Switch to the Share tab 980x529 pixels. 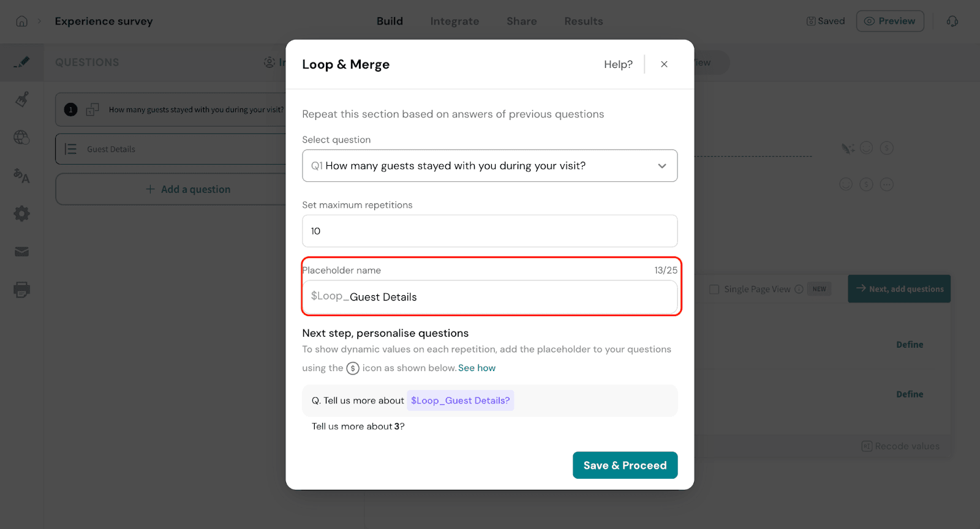coord(521,21)
